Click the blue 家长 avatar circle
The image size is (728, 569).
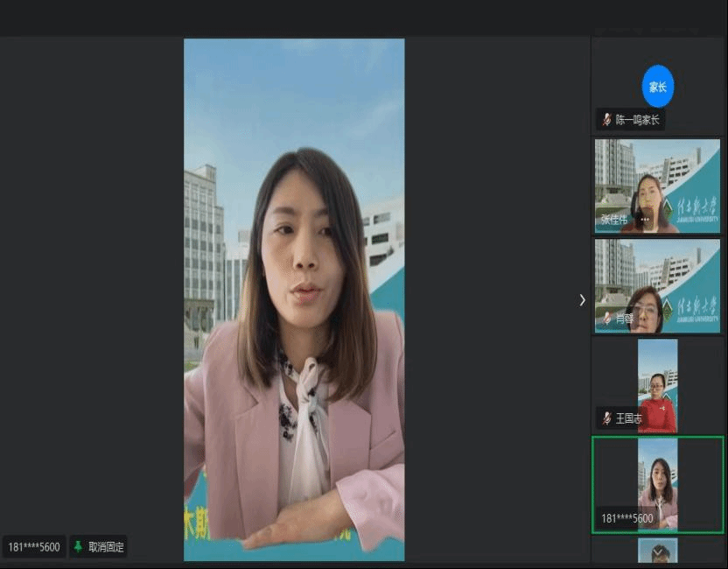click(657, 87)
